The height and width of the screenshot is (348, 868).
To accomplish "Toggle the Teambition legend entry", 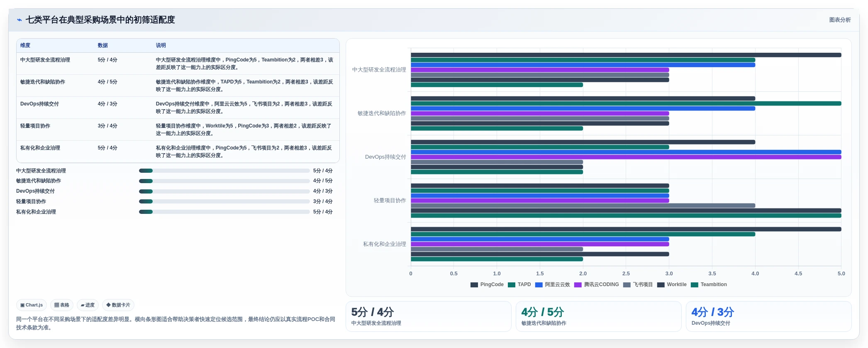I will tap(709, 285).
